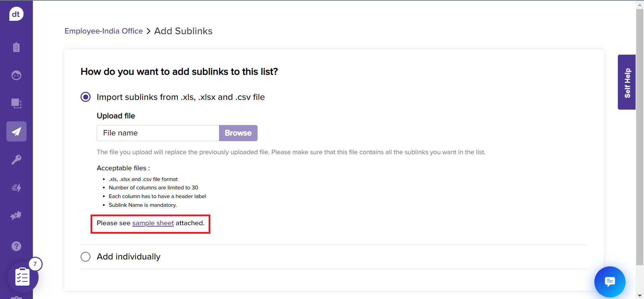This screenshot has width=644, height=299.
Task: Select the paper plane sidebar icon
Action: pos(16,131)
